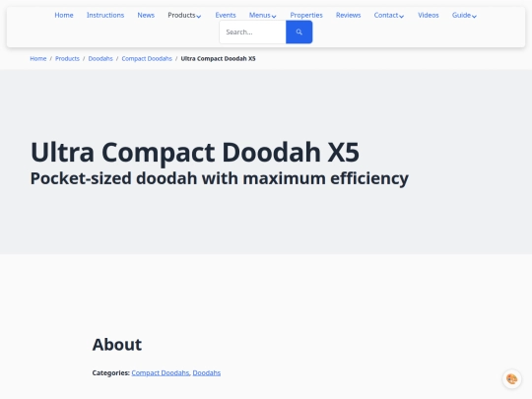Open the Contact dropdown menu
Screen dimensions: 532x399
coord(389,15)
